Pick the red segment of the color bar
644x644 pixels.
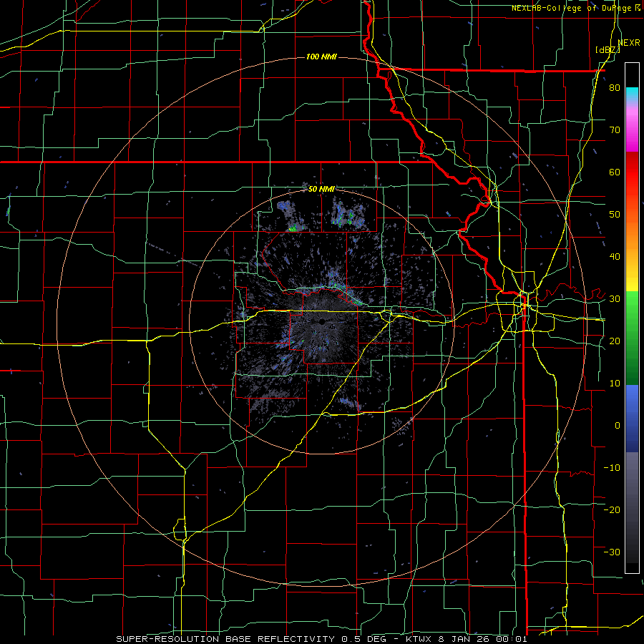coord(632,172)
